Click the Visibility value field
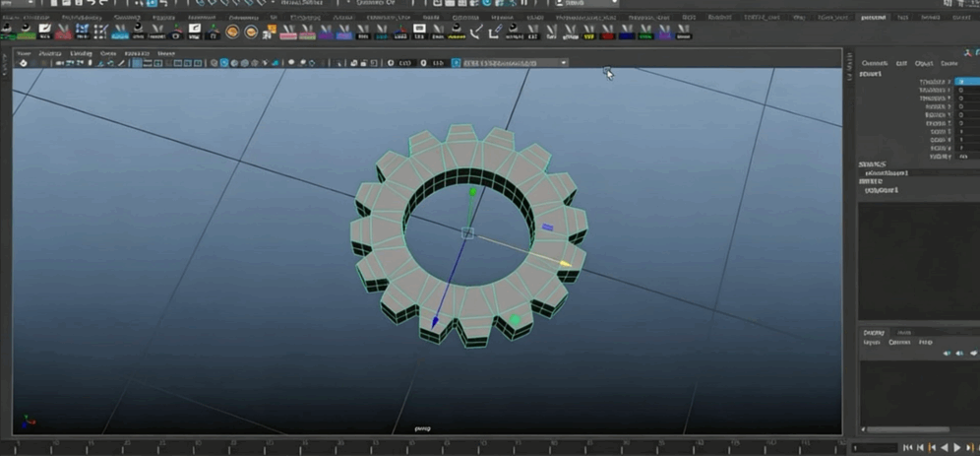980x456 pixels. [x=967, y=157]
